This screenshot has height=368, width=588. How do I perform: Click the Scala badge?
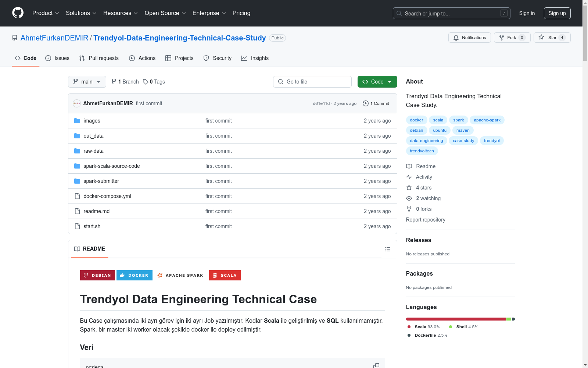(225, 275)
